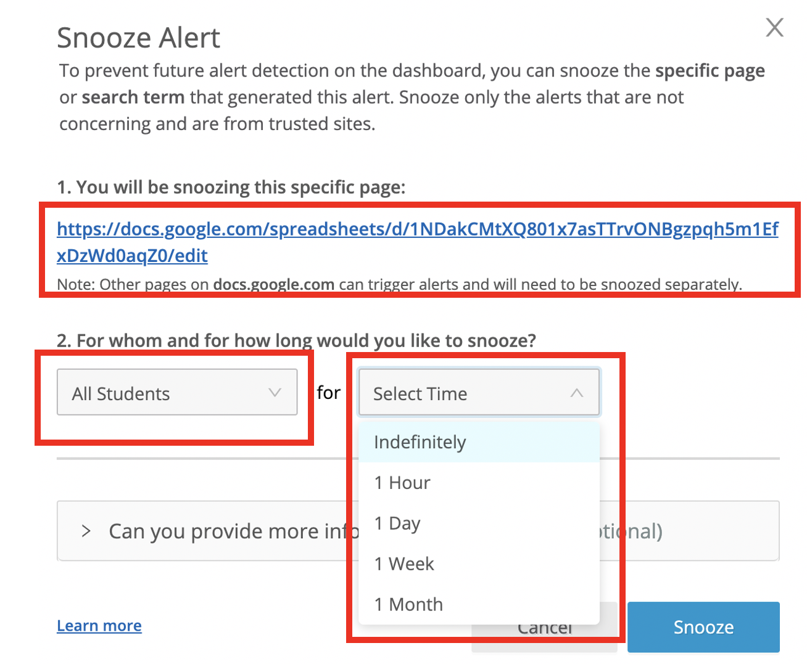Select the 1 Week option
This screenshot has height=672, width=807.
click(404, 564)
